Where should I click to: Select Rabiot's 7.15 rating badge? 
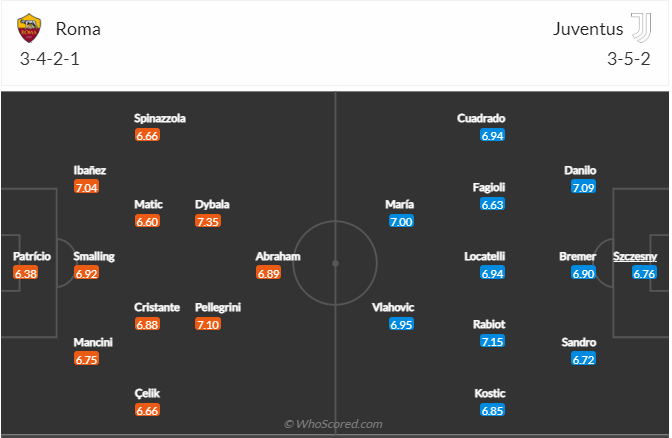click(492, 342)
